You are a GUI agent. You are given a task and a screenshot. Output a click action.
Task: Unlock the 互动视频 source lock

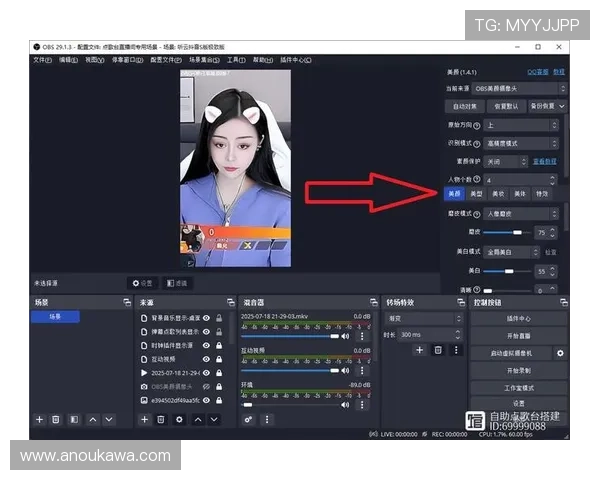click(219, 359)
